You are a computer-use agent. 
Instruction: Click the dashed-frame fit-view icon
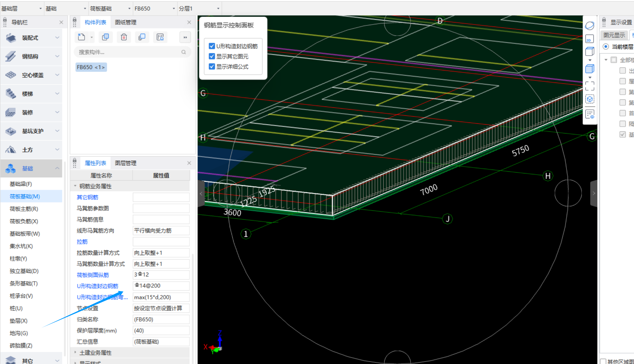click(x=589, y=86)
